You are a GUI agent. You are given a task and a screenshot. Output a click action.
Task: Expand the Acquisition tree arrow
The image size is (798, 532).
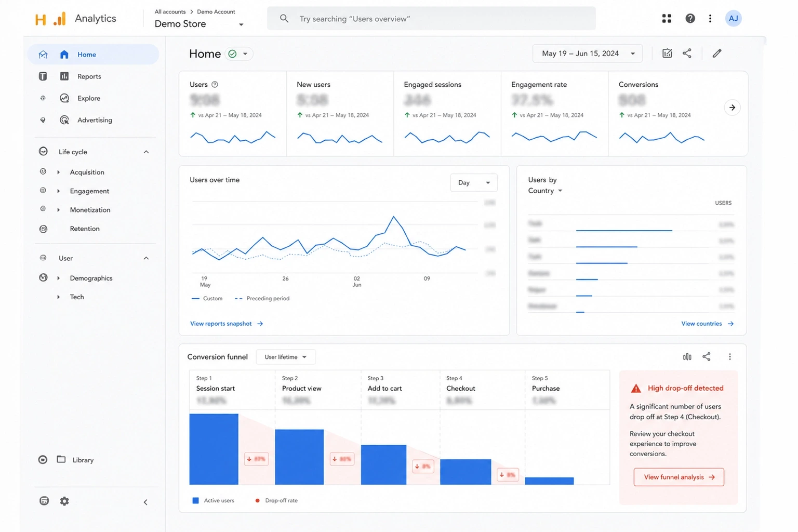(x=58, y=172)
